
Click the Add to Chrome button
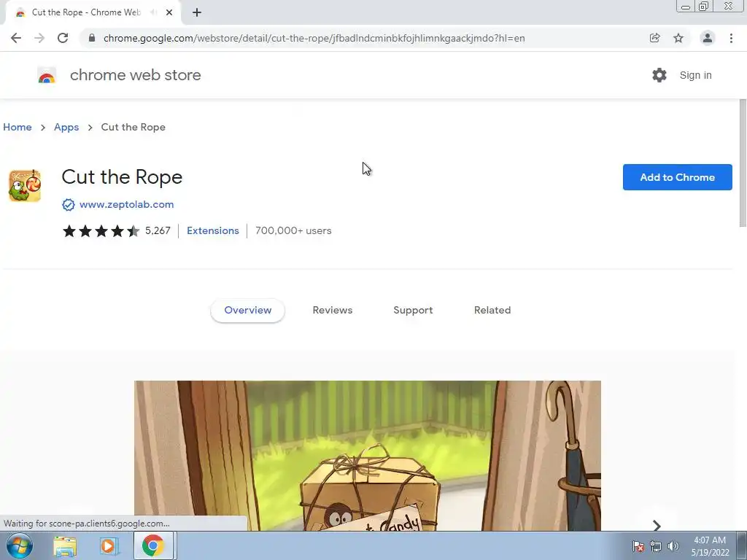click(x=677, y=177)
